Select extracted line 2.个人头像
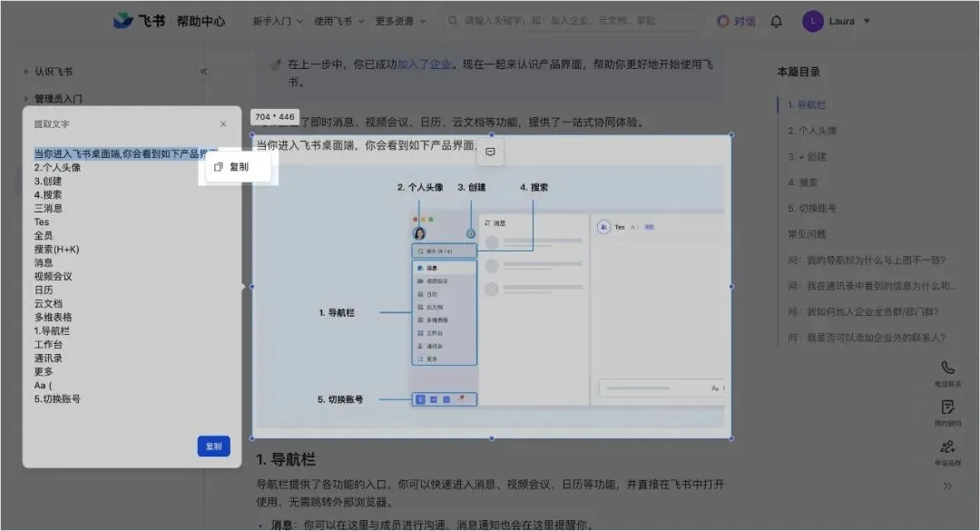 pyautogui.click(x=57, y=168)
